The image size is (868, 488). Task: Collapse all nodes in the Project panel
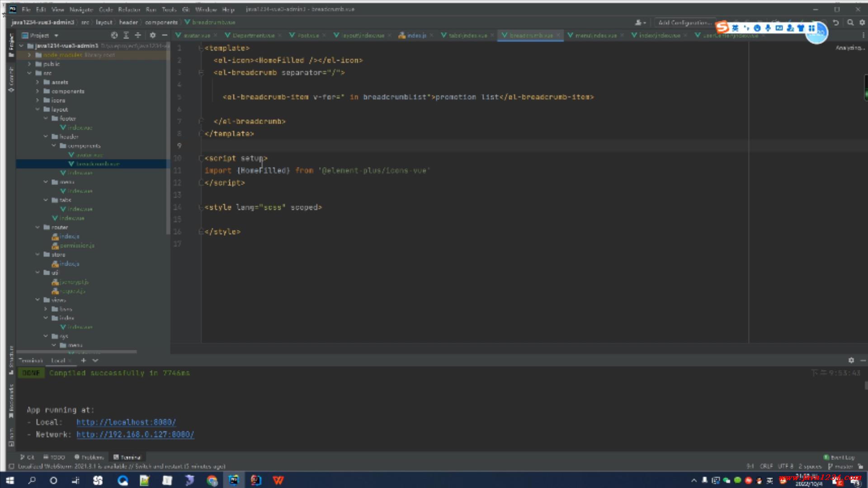(x=138, y=35)
